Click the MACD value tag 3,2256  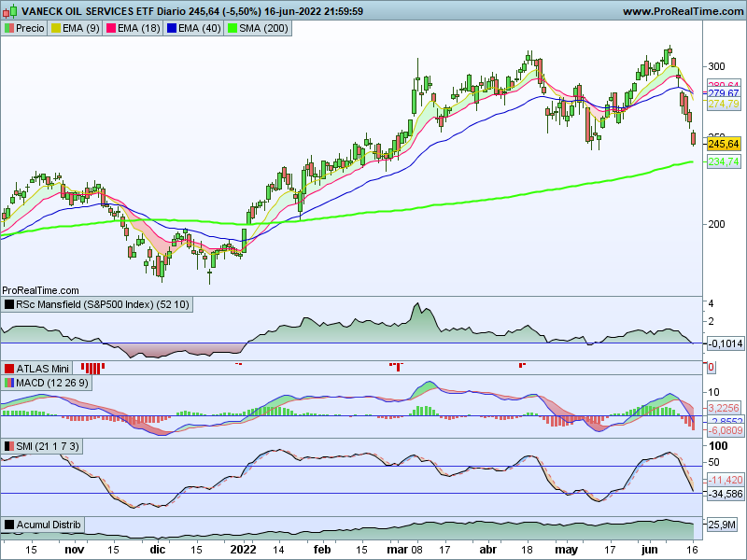pos(724,408)
